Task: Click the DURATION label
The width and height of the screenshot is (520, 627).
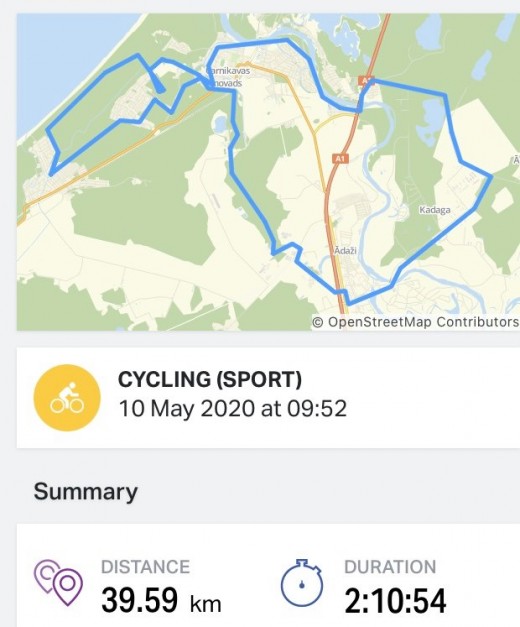Action: pyautogui.click(x=390, y=567)
